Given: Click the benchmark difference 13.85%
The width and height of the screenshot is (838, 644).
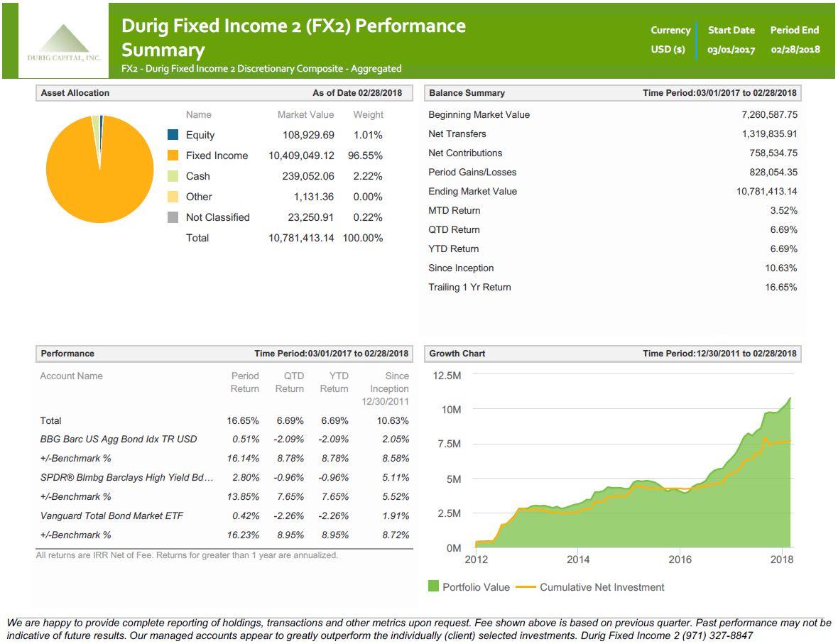Looking at the screenshot, I should pos(243,496).
